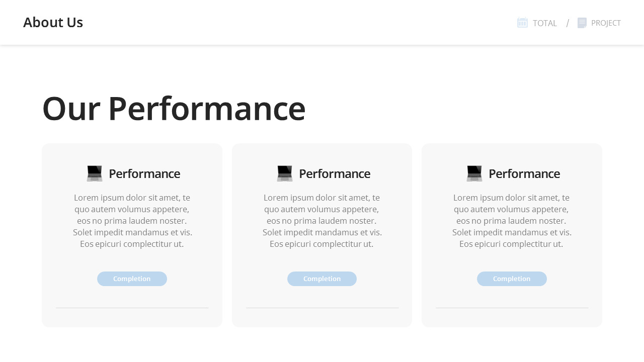Click the divider line in the rightmost card
Screen dimensions: 644x362
coord(512,308)
